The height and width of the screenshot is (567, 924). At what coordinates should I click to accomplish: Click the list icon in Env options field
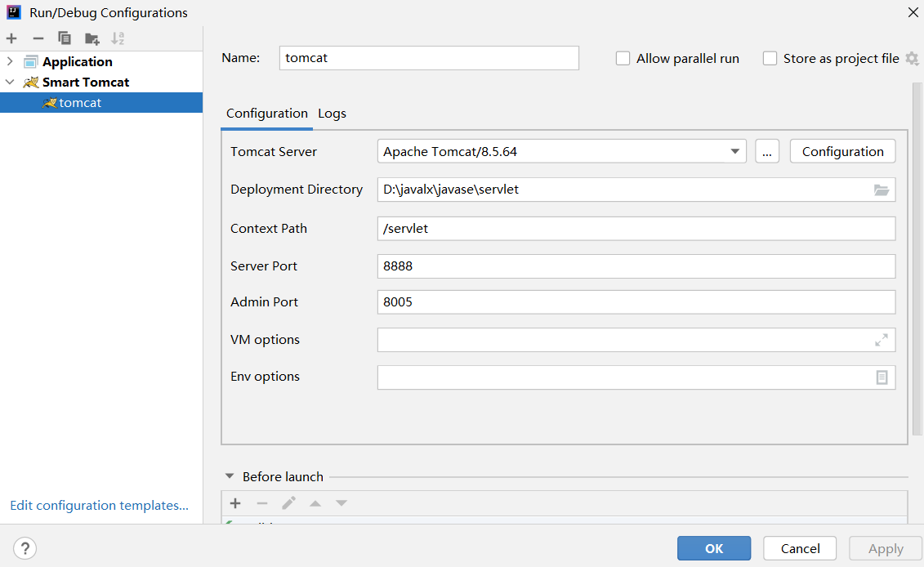click(x=882, y=377)
